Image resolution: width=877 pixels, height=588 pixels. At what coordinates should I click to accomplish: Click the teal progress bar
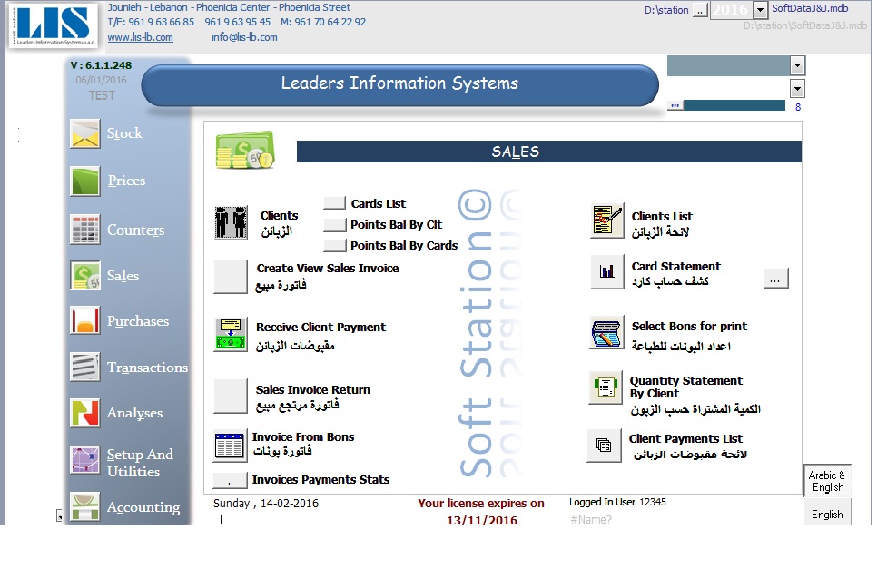point(734,105)
